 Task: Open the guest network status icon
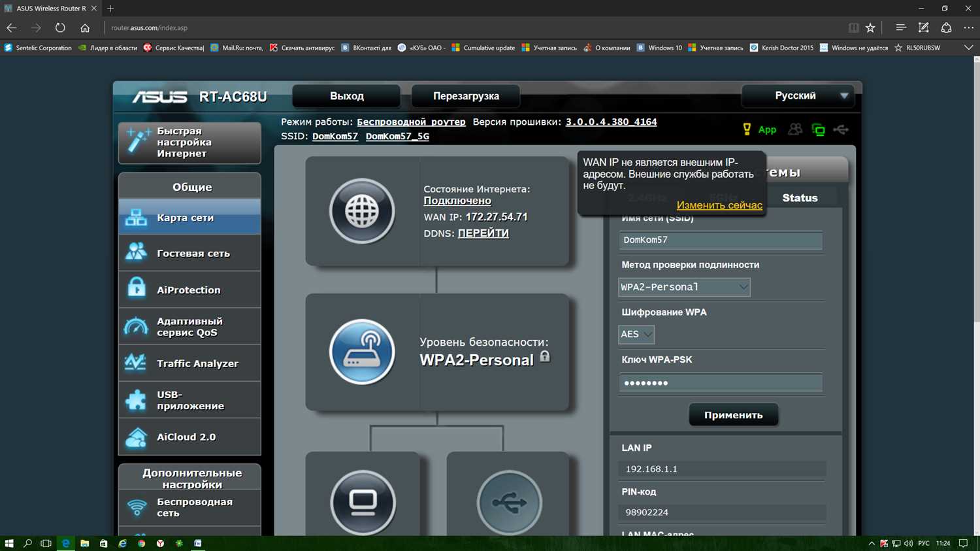point(795,129)
